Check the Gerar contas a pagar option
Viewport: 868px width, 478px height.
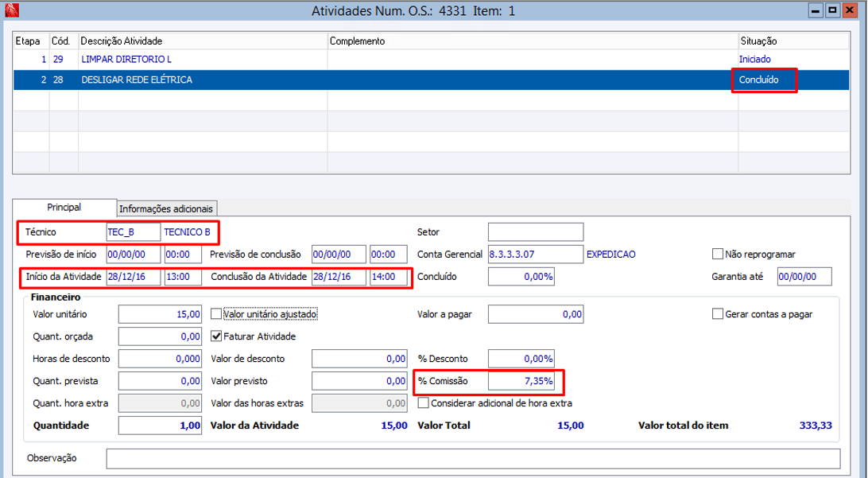(x=719, y=314)
